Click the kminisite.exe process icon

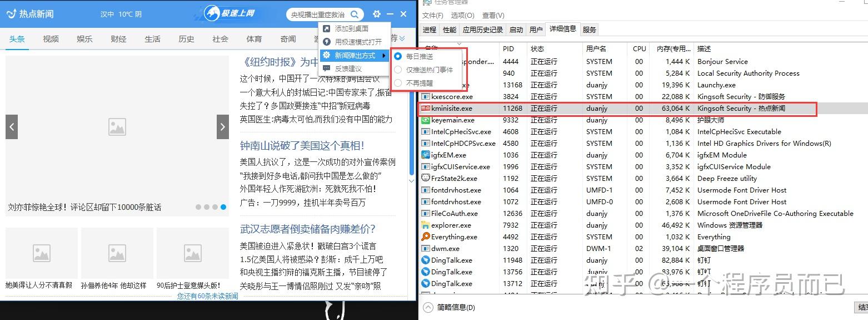click(x=426, y=108)
